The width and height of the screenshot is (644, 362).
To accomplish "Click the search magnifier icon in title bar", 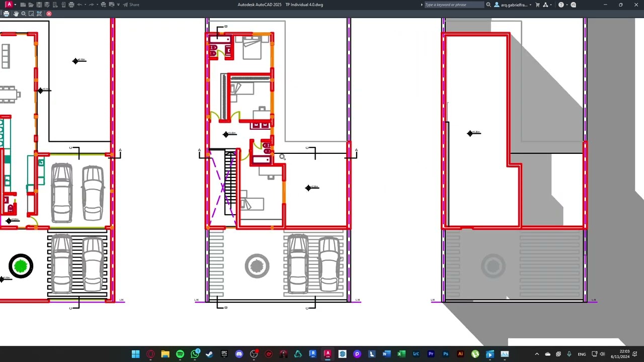I will click(489, 5).
